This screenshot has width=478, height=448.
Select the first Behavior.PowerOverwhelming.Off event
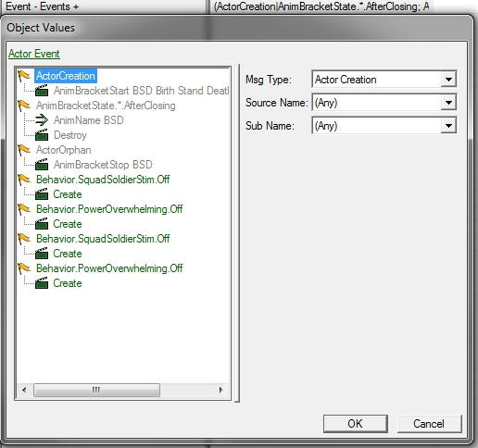pyautogui.click(x=109, y=209)
